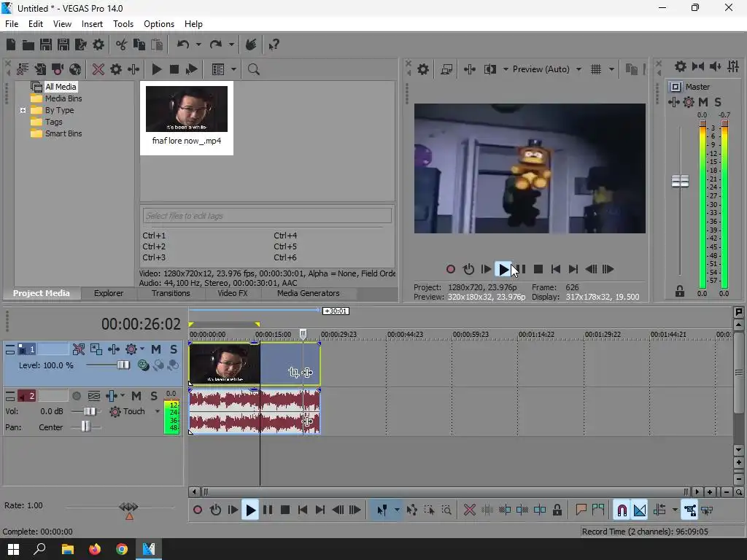Solo video track 1
The width and height of the screenshot is (747, 560).
[174, 349]
